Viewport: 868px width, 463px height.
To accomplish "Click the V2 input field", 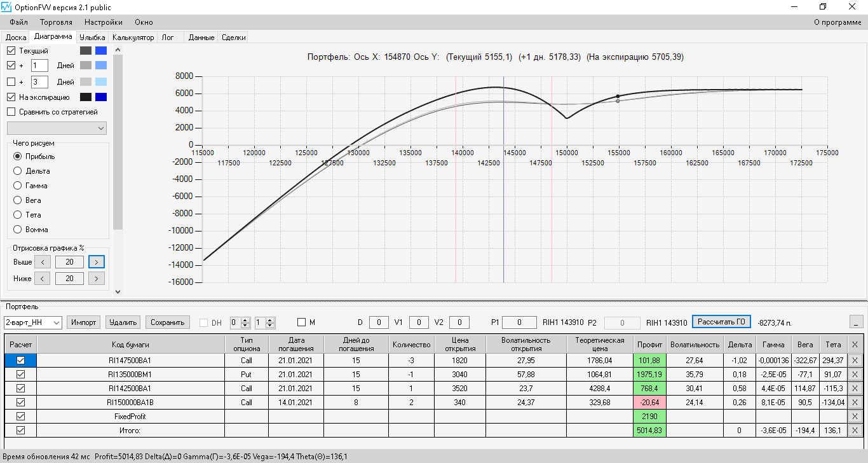I will pos(459,322).
